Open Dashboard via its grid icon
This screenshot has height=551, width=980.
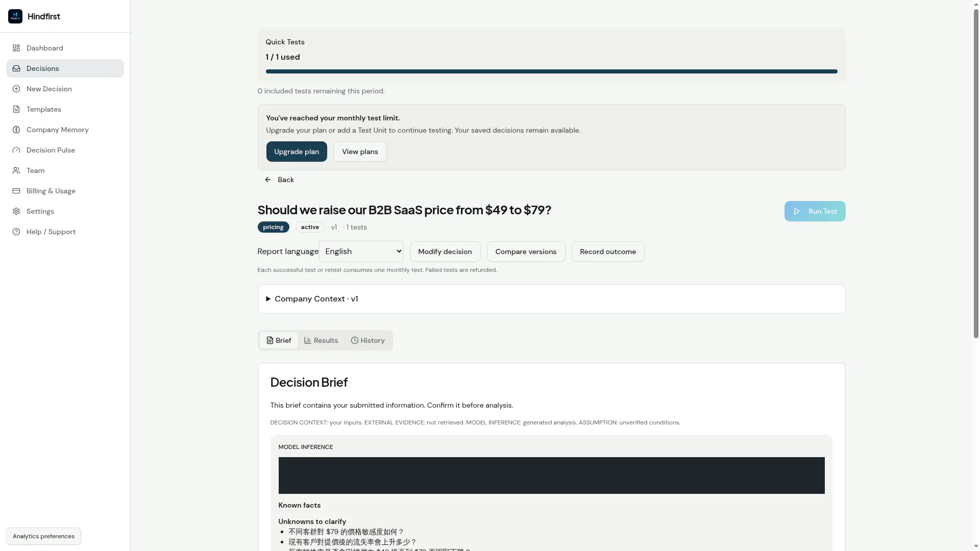click(16, 48)
